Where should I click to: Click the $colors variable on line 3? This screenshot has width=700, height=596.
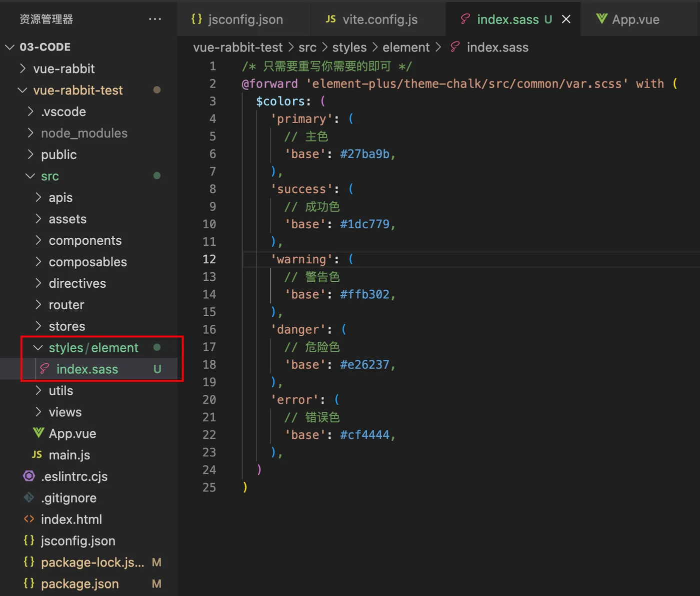[280, 101]
